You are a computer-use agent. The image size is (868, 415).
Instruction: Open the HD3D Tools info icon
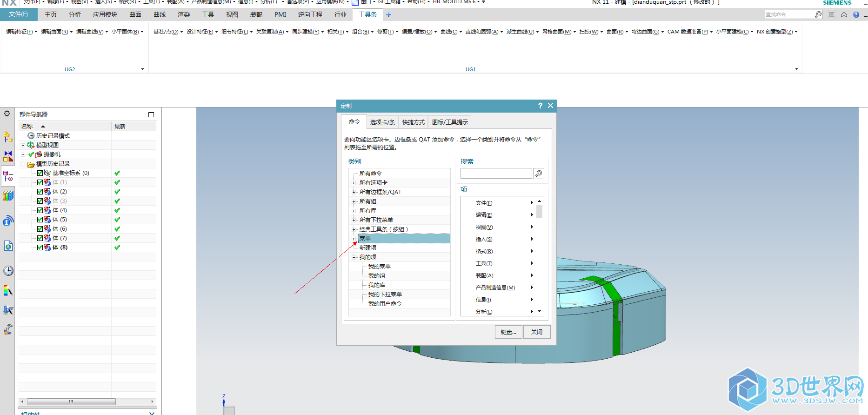pyautogui.click(x=8, y=221)
